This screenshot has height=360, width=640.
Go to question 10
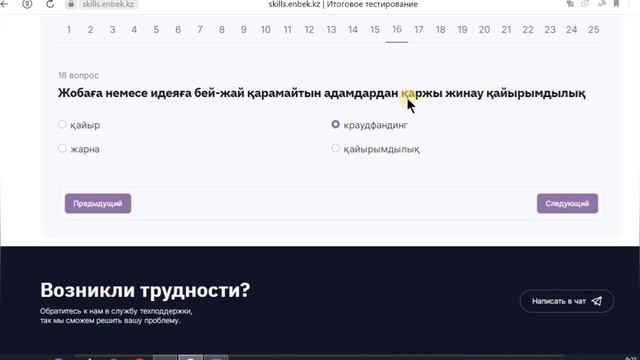[266, 29]
